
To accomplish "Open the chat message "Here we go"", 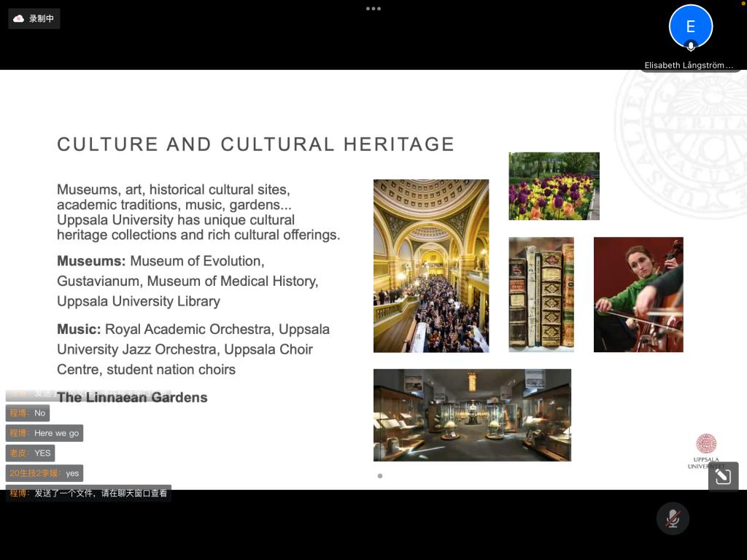I will pyautogui.click(x=44, y=433).
